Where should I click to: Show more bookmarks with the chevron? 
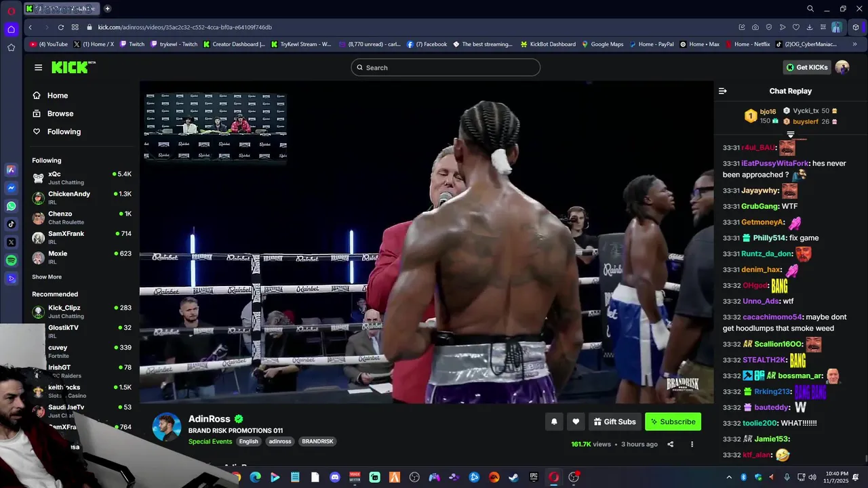tap(854, 44)
